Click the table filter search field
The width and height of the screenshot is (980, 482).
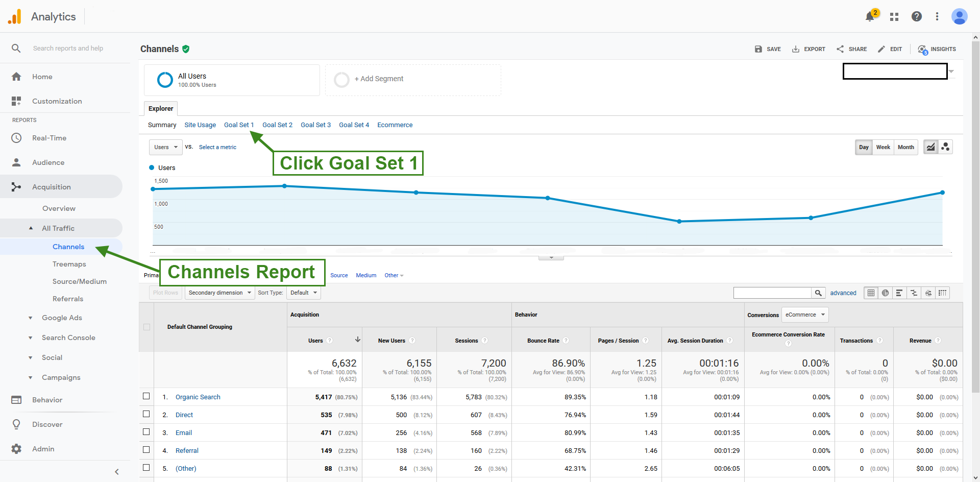[772, 293]
